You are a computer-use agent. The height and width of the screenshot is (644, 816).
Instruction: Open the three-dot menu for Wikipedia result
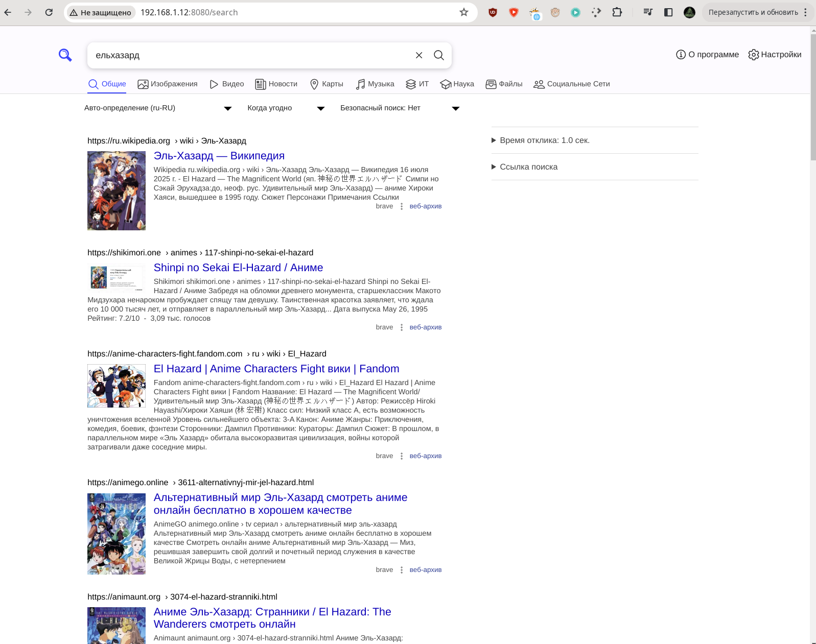coord(402,206)
